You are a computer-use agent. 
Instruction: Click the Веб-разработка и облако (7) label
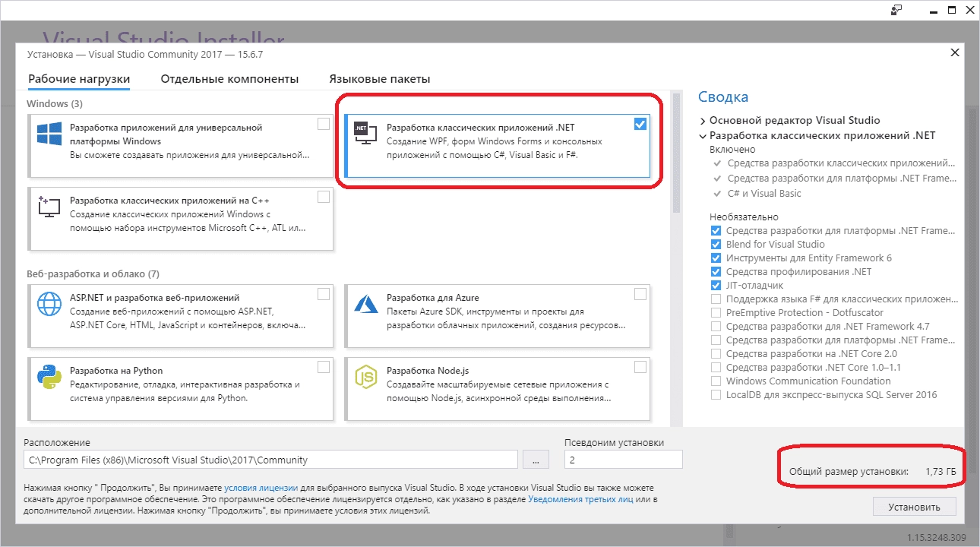click(93, 273)
